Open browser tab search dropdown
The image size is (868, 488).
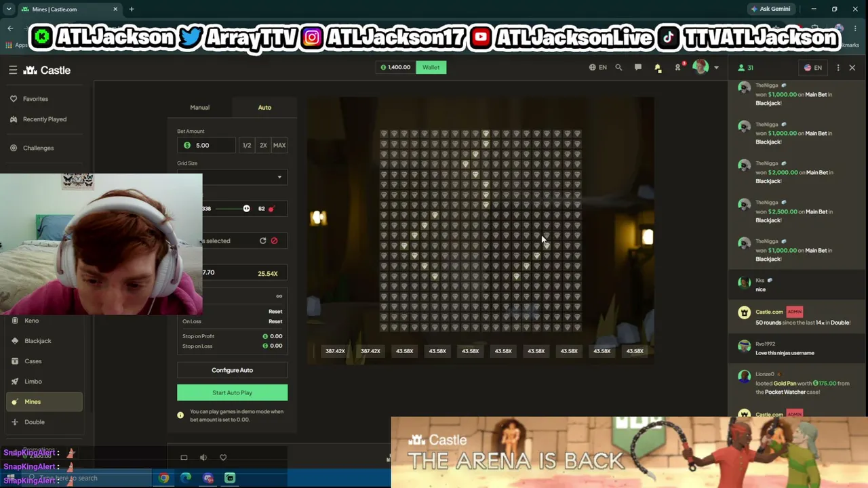9,9
